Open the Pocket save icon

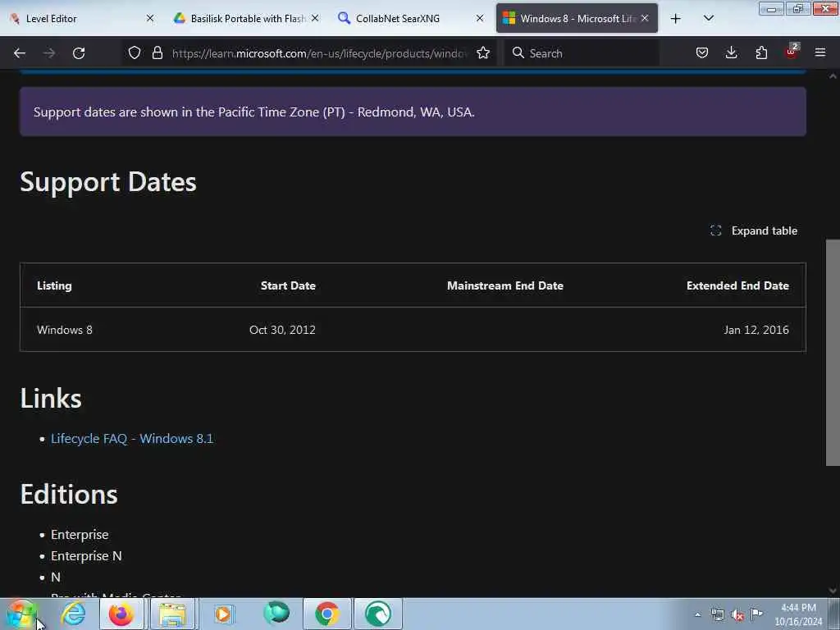point(702,53)
